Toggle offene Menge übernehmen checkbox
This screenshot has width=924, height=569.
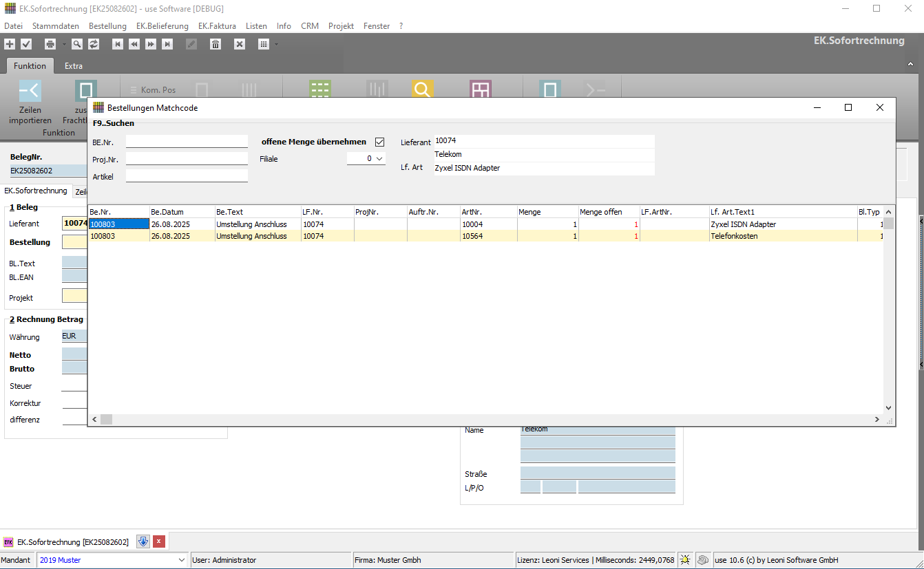pyautogui.click(x=379, y=142)
